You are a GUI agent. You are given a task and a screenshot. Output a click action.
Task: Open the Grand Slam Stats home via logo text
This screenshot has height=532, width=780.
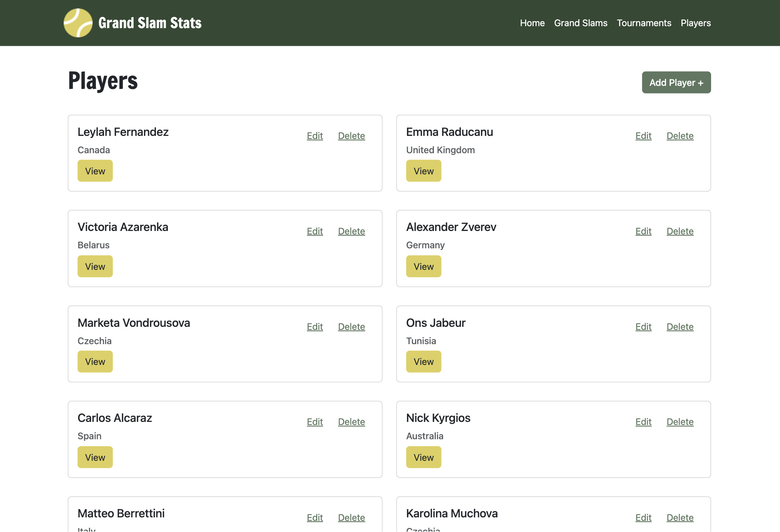click(x=150, y=23)
